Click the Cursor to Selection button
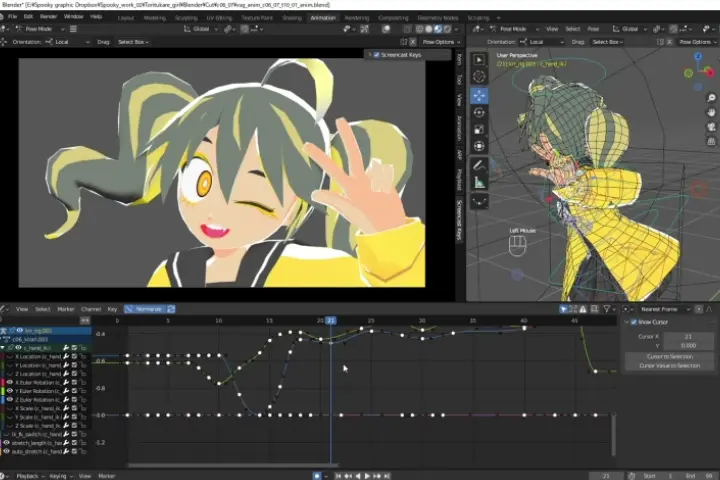Screen dimensions: 720x480 (669, 356)
